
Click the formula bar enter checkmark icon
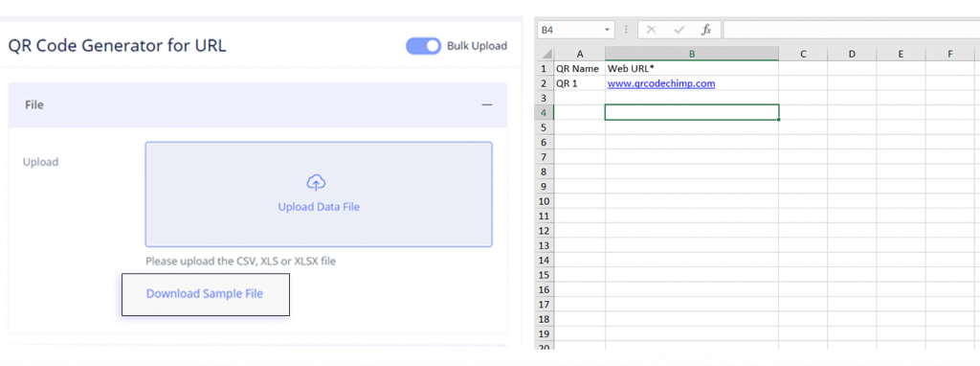point(679,30)
